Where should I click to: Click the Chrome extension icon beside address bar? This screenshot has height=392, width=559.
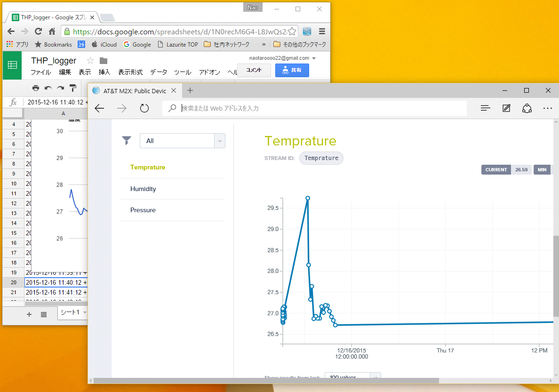(307, 32)
